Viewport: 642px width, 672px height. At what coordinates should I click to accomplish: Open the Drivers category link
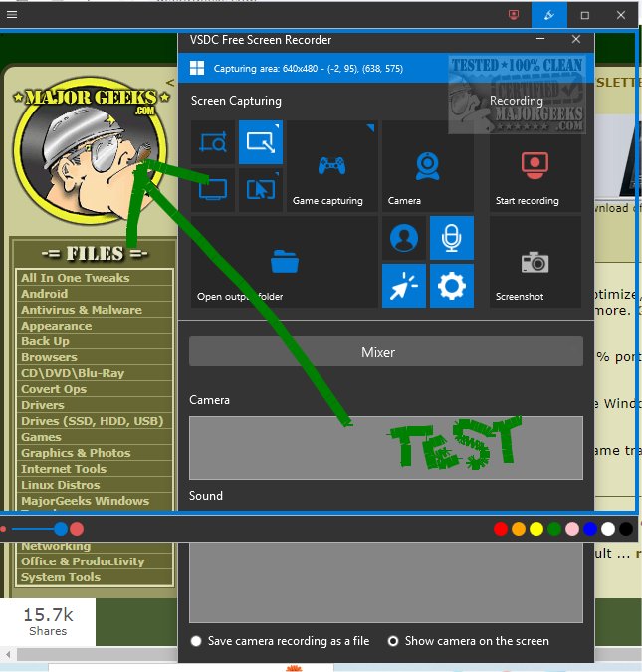(x=43, y=405)
